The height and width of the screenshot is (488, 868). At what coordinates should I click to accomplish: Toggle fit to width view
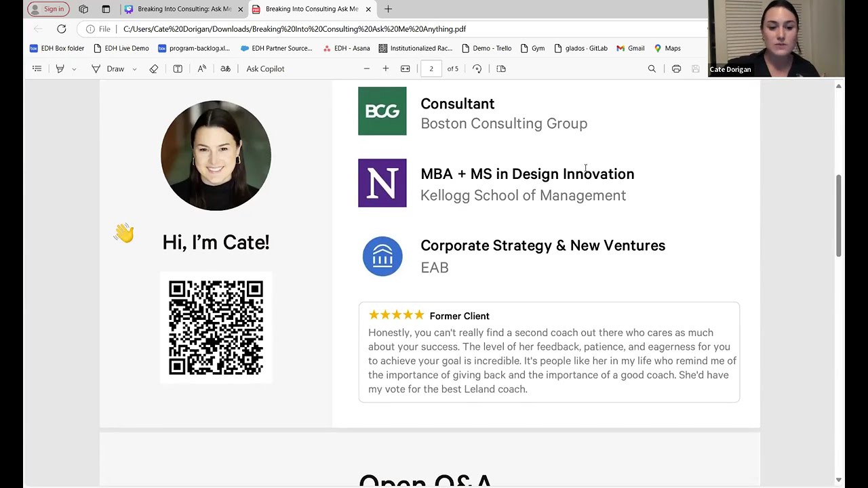(x=406, y=68)
